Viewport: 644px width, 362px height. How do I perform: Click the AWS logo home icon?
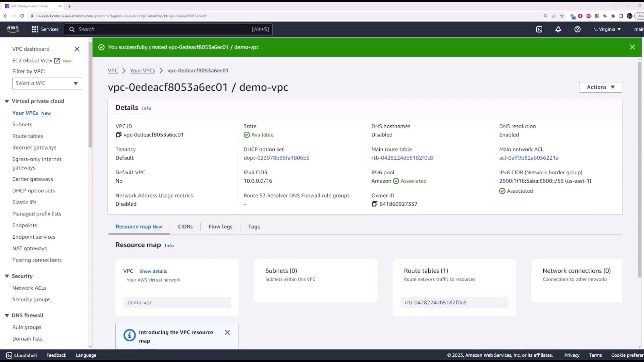13,29
